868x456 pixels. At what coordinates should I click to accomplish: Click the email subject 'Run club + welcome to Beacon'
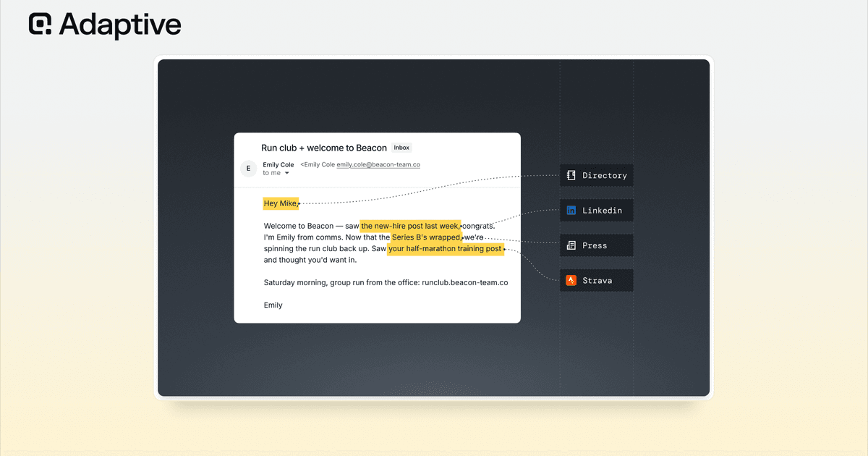point(324,148)
